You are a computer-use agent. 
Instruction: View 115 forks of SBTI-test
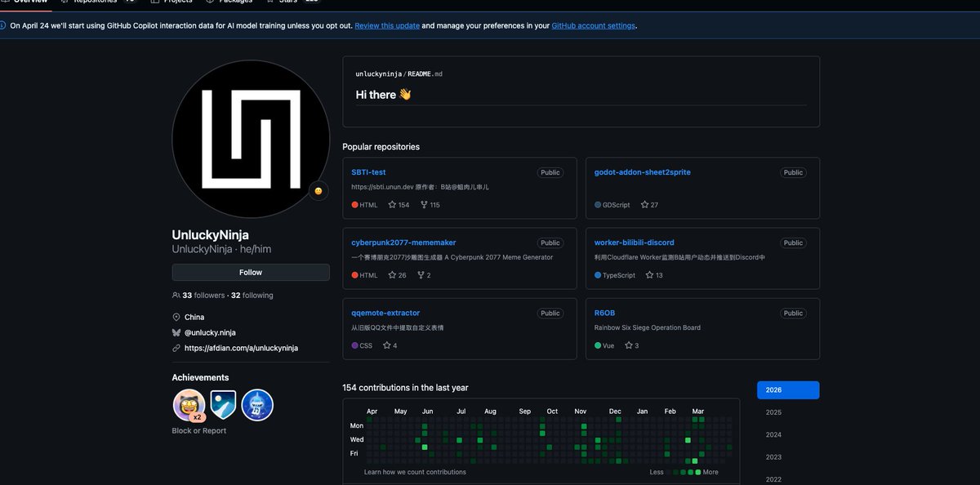pyautogui.click(x=430, y=205)
